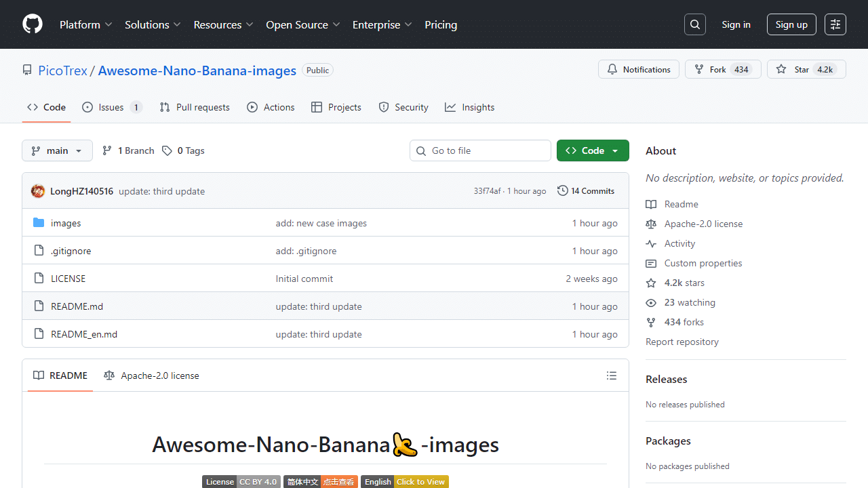Switch to the Actions tab
Viewport: 868px width, 488px height.
[271, 107]
